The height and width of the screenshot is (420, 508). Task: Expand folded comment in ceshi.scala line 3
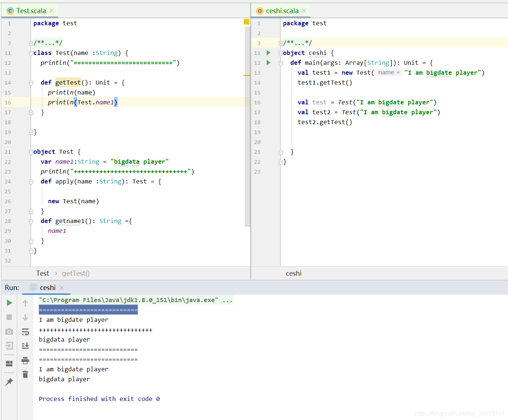(280, 43)
